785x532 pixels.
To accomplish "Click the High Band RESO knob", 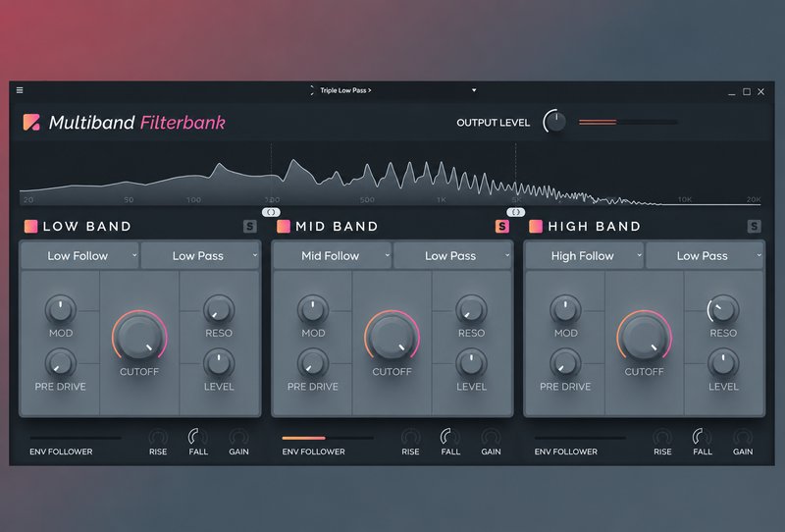I will click(723, 309).
